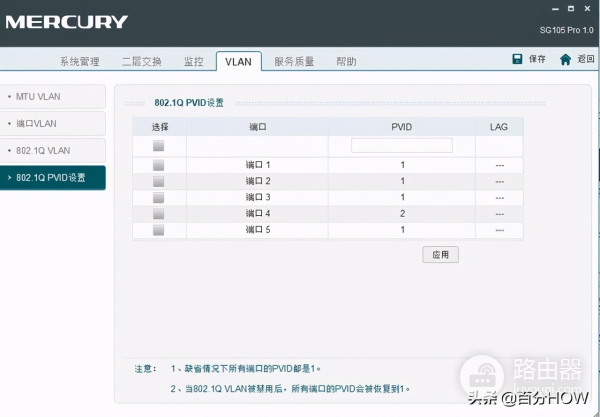The width and height of the screenshot is (600, 417).
Task: Open the 系统管理 tab
Action: pyautogui.click(x=79, y=62)
